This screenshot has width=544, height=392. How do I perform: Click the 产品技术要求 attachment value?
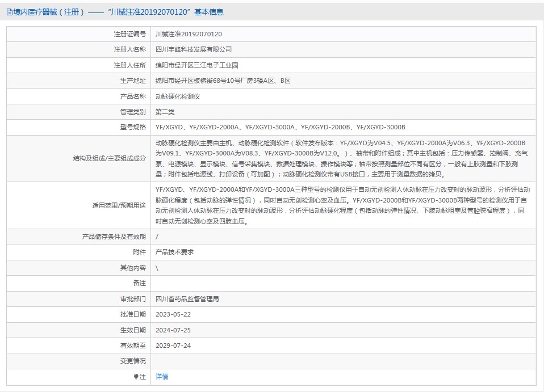pos(174,252)
